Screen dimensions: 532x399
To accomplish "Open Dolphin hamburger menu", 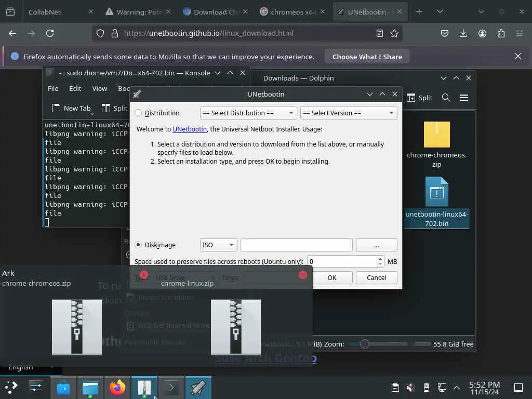I will click(x=464, y=98).
